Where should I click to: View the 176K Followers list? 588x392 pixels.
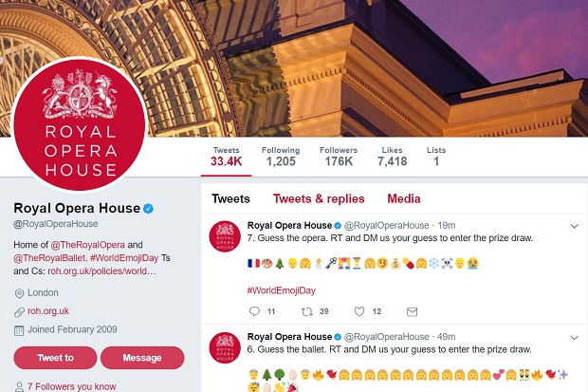click(339, 157)
